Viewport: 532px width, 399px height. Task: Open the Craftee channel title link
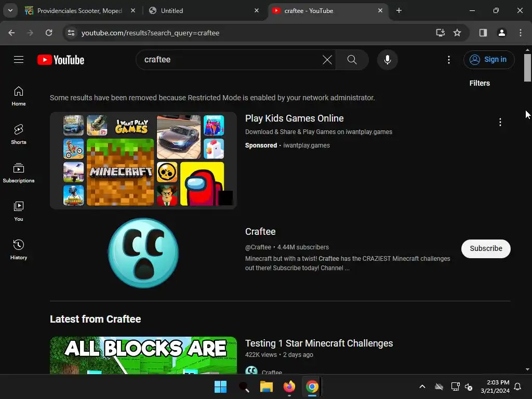(260, 232)
